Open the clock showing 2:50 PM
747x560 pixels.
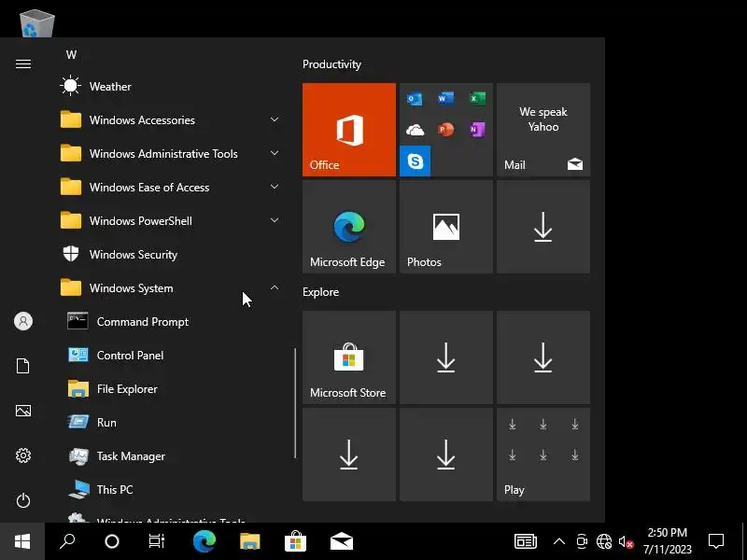click(667, 541)
